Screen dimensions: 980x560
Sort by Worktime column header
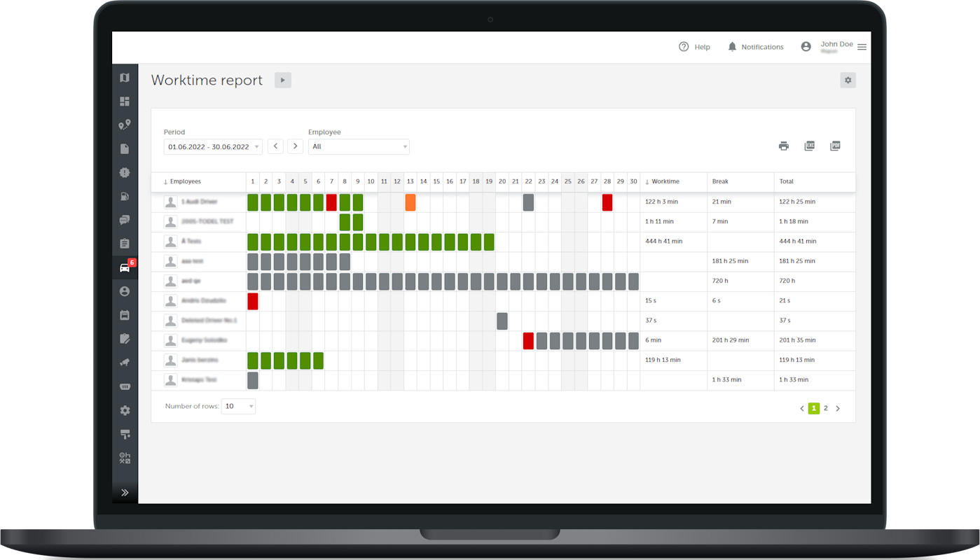point(665,182)
